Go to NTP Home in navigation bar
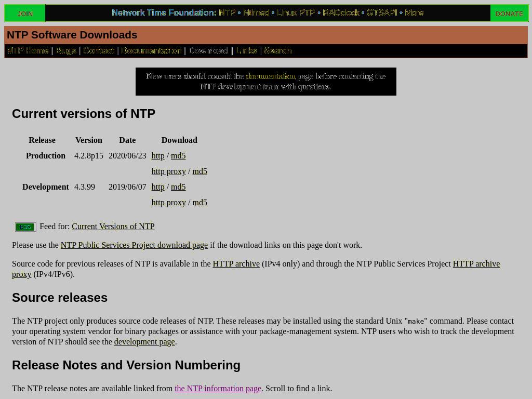Screen dimensions: 532x399 [x=28, y=50]
